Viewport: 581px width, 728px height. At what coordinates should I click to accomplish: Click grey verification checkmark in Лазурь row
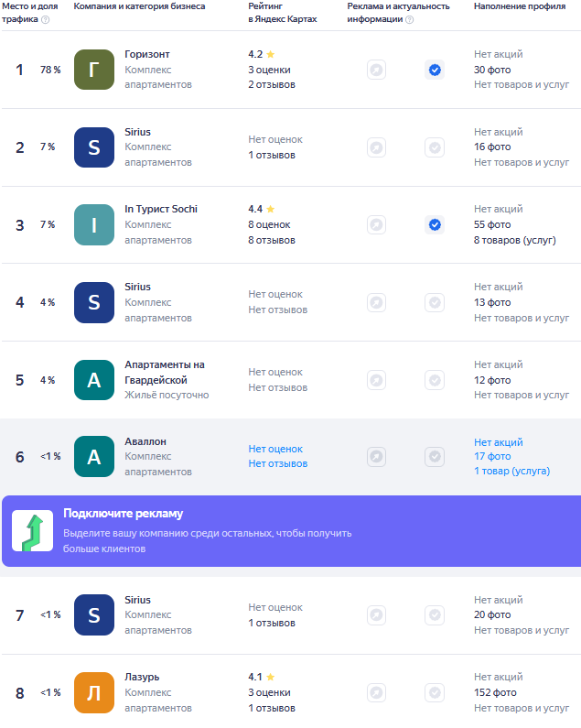(435, 692)
